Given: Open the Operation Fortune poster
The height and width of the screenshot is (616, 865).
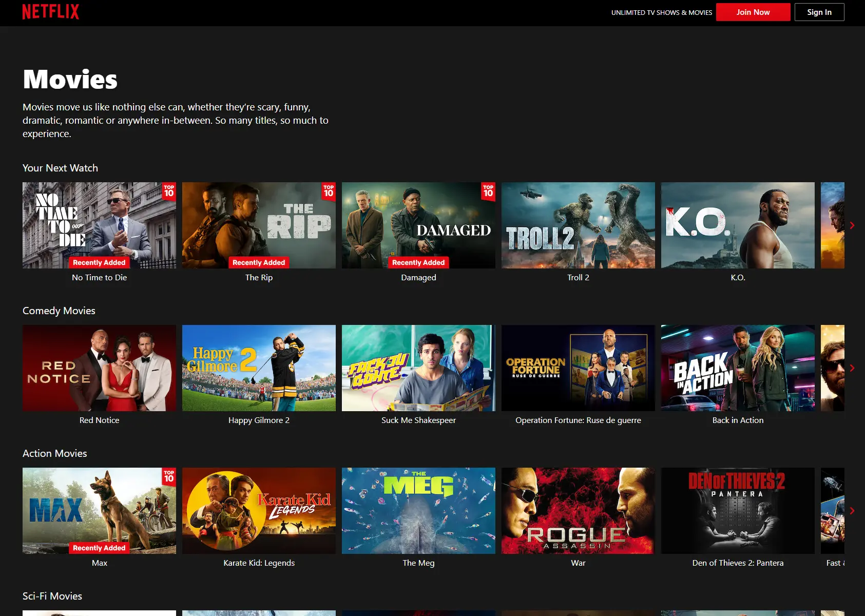Looking at the screenshot, I should (578, 368).
